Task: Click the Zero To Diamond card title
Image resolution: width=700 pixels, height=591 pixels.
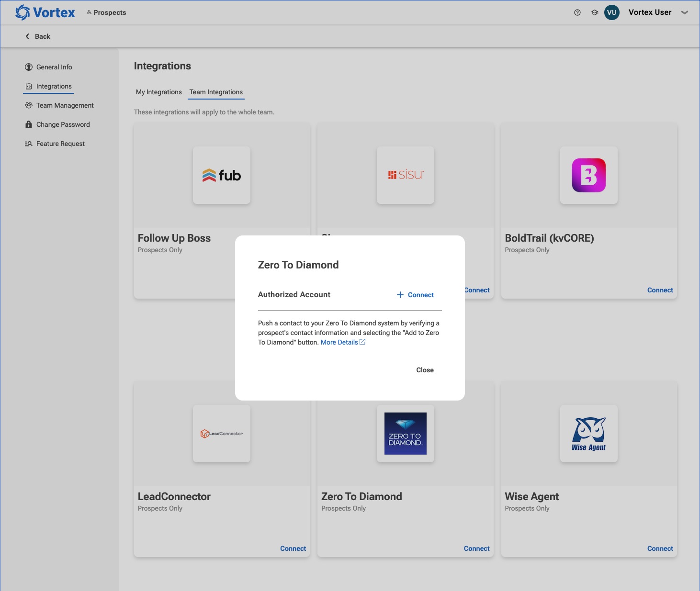Action: (x=361, y=496)
